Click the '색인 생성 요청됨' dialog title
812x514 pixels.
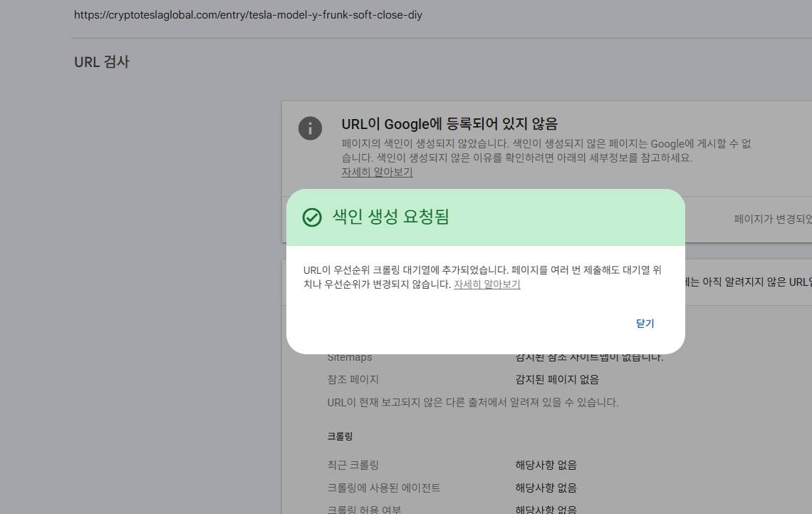coord(390,217)
